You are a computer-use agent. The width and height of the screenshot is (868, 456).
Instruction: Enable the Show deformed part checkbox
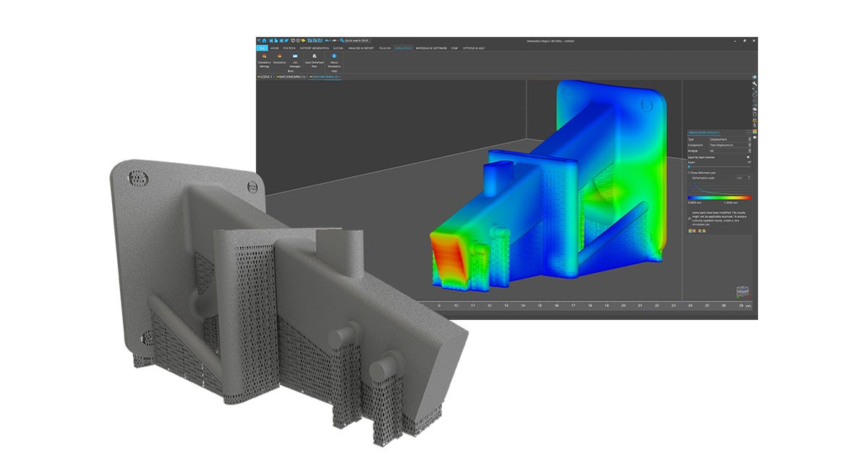pyautogui.click(x=689, y=172)
